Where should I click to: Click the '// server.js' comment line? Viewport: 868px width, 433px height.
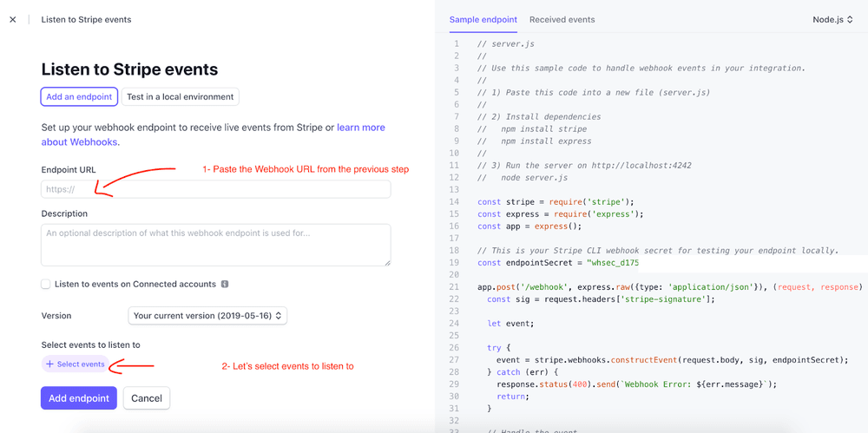[x=506, y=43]
